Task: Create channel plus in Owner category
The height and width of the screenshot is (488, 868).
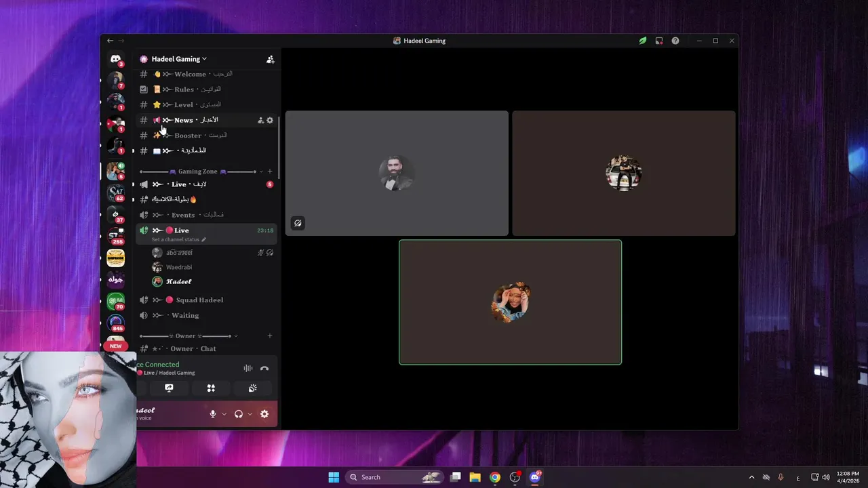Action: coord(270,335)
